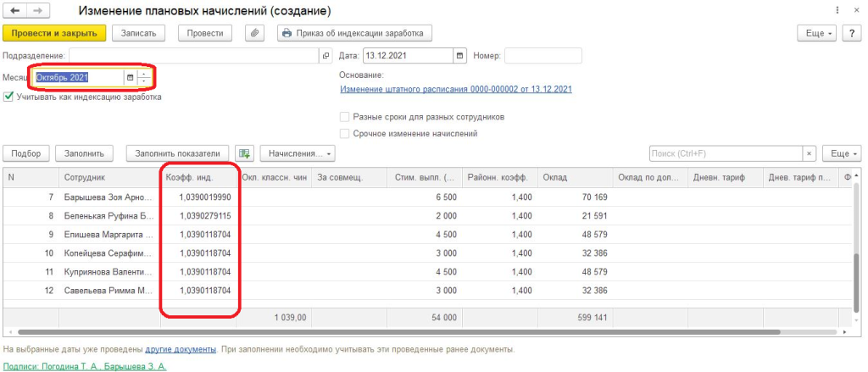Open the calendar picker for the Дата field

click(460, 56)
